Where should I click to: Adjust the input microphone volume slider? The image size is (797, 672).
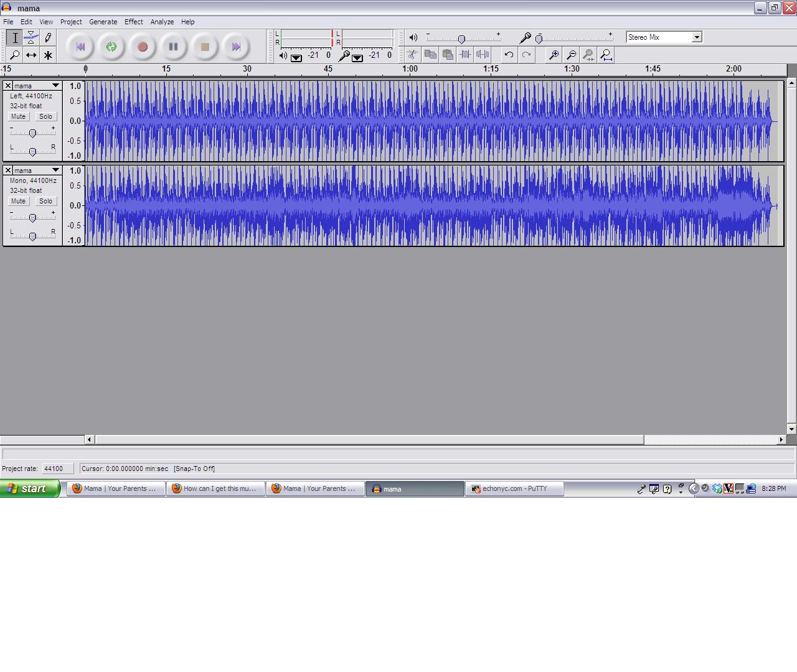point(539,39)
